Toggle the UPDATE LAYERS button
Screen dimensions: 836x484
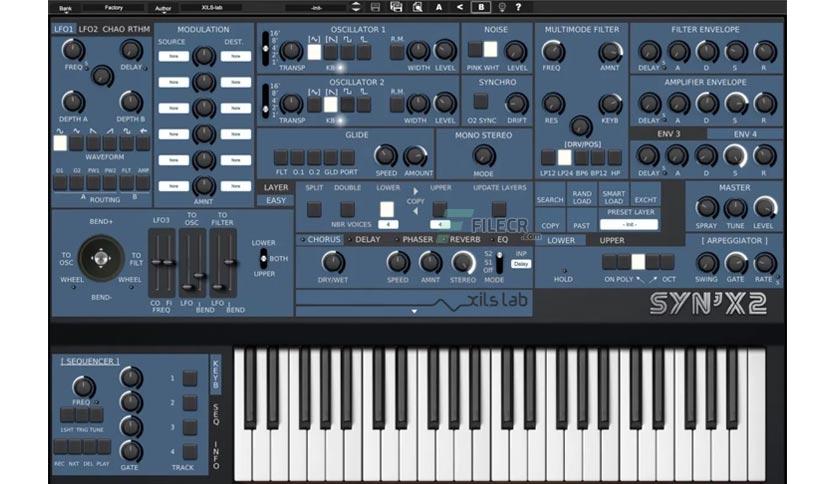[x=499, y=209]
